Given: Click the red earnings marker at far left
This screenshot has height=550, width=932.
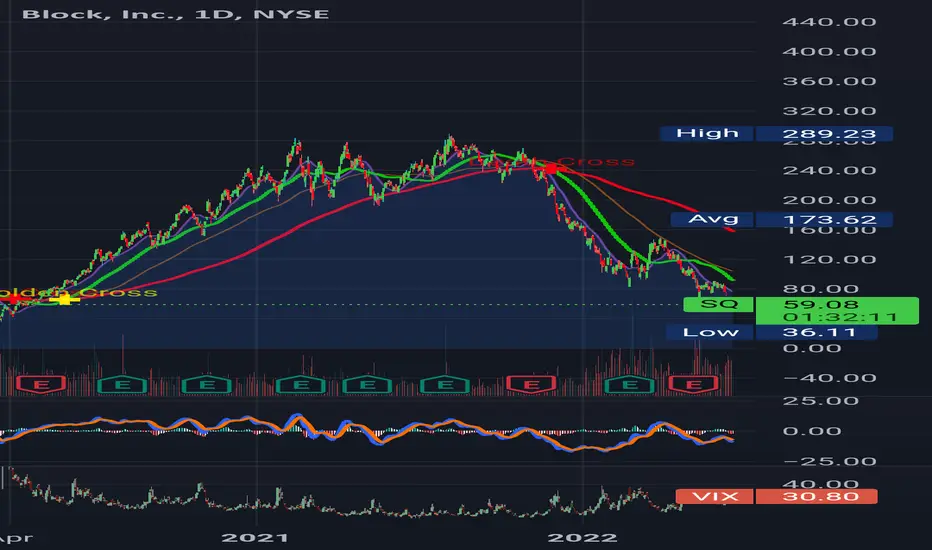Looking at the screenshot, I should pyautogui.click(x=41, y=385).
